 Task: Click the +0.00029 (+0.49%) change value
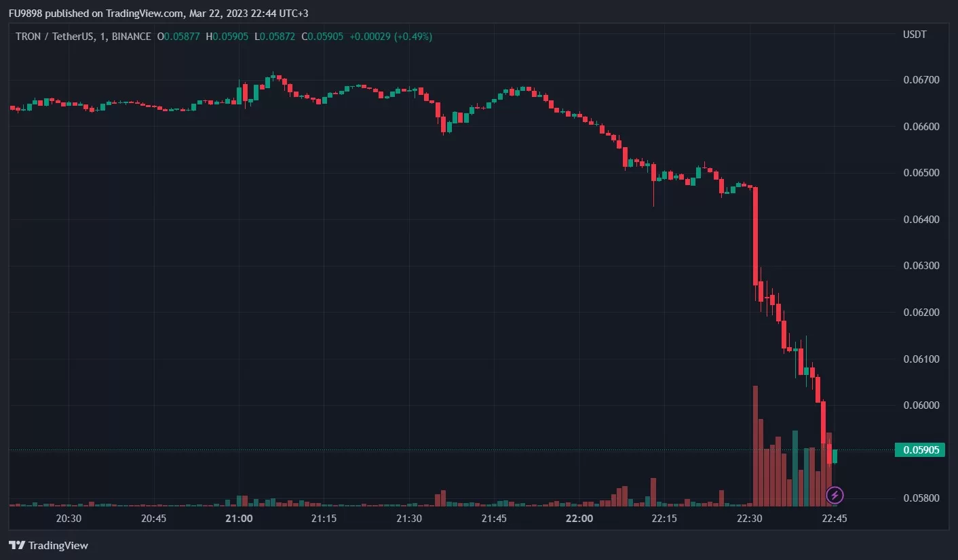(x=391, y=37)
